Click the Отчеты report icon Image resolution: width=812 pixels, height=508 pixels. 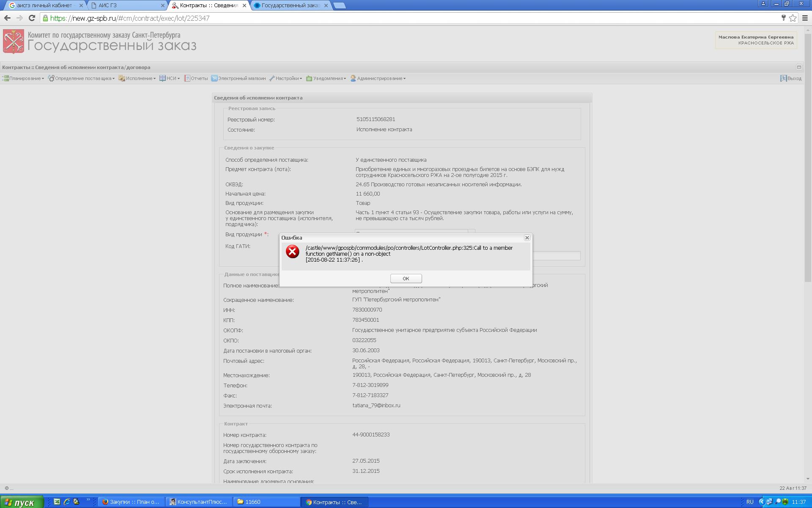(187, 78)
